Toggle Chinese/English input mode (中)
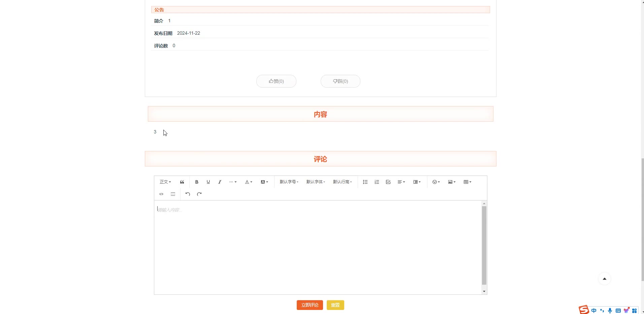Image resolution: width=644 pixels, height=314 pixels. (x=594, y=311)
